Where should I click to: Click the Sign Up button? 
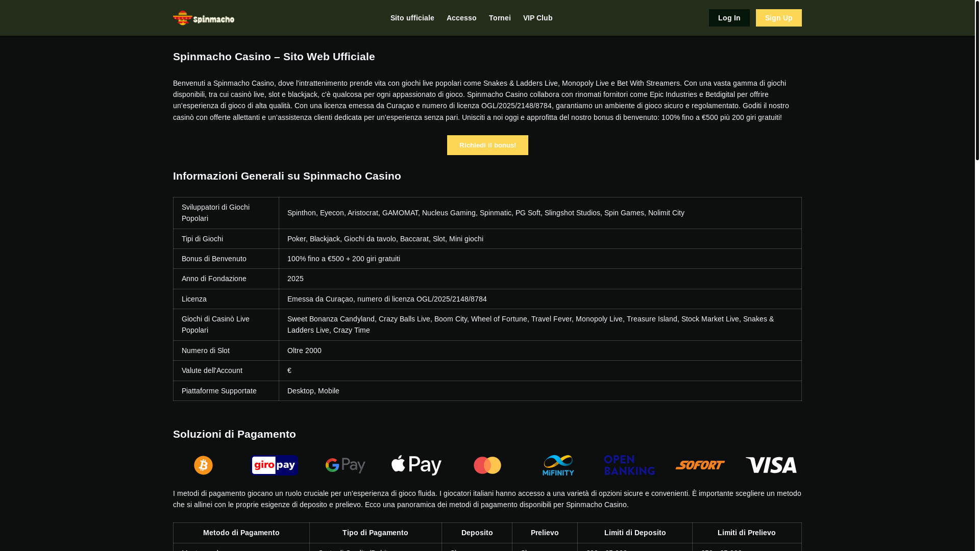click(x=778, y=18)
